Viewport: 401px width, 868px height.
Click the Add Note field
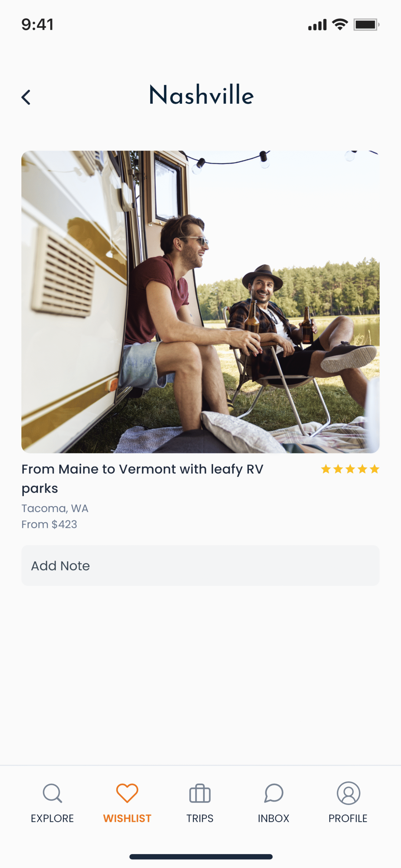click(x=200, y=566)
